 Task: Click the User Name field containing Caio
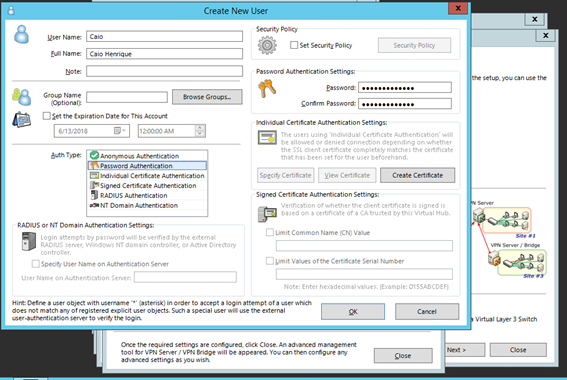coord(165,37)
